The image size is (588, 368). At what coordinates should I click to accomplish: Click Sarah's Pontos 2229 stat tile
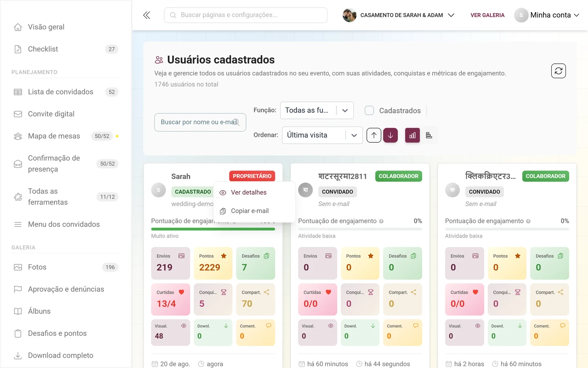click(x=213, y=263)
